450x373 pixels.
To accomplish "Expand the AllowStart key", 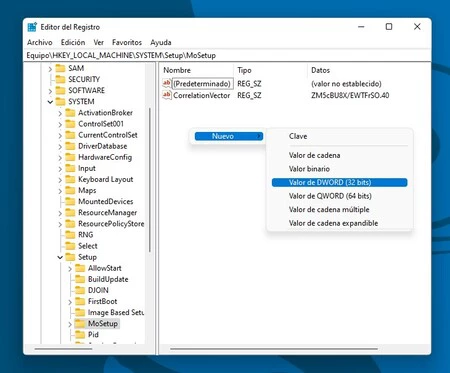I will [70, 269].
